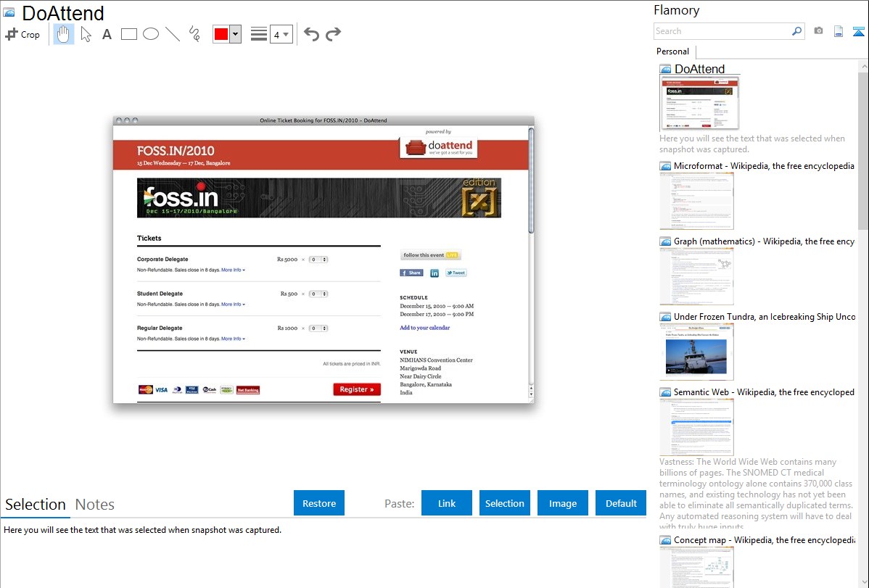Click the search magnifier icon
The image size is (869, 588).
coord(797,31)
